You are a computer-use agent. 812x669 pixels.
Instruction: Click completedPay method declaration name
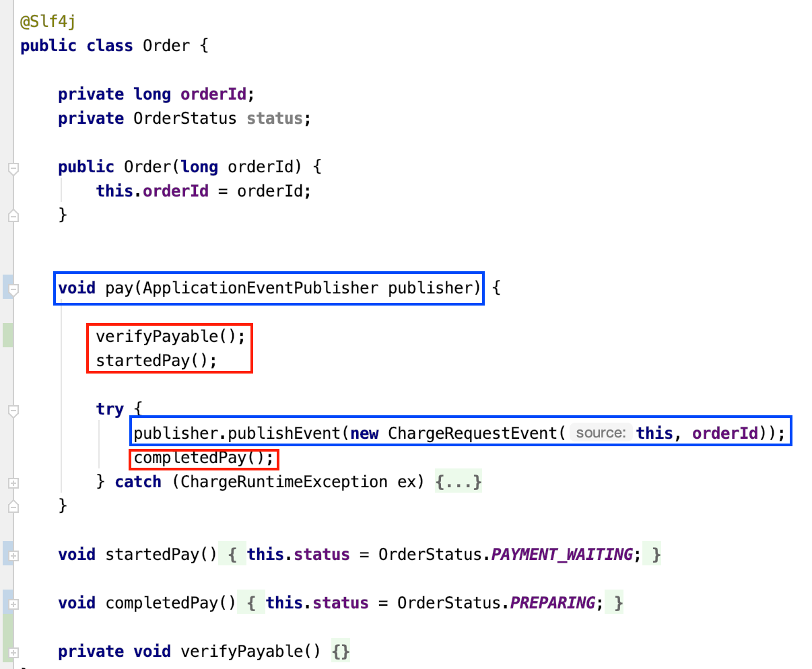pyautogui.click(x=162, y=603)
